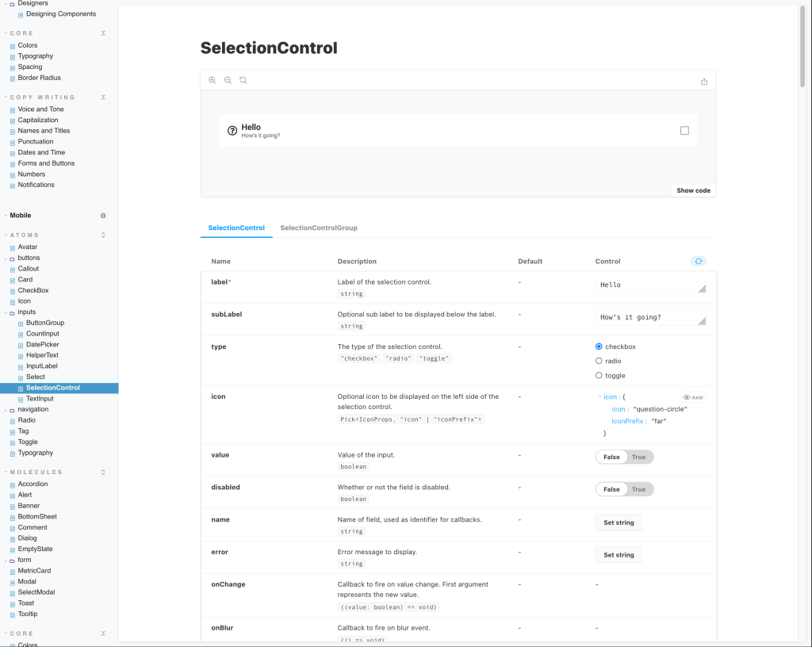Viewport: 812px width, 647px height.
Task: Switch to the SelectionControlGroup tab
Action: [x=319, y=228]
